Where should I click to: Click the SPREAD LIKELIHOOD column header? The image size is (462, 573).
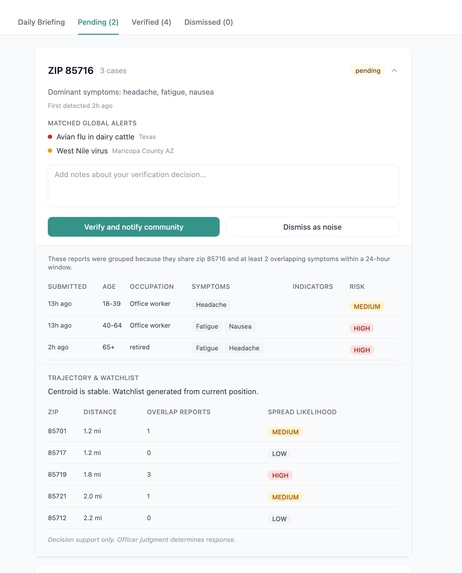[x=302, y=412]
